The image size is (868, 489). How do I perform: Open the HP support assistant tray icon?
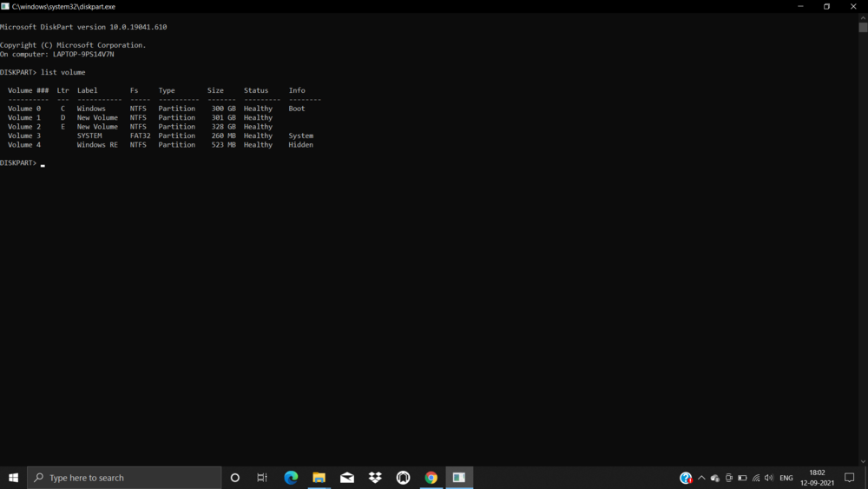click(686, 478)
